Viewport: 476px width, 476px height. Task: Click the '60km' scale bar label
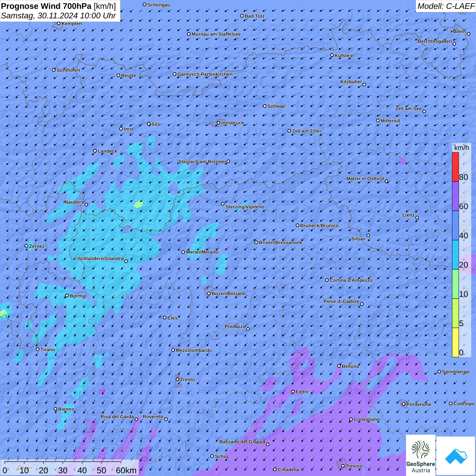pos(126,470)
